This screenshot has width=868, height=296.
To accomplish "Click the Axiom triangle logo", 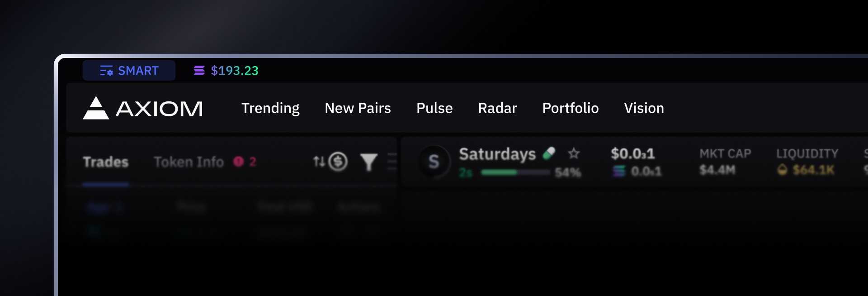I will [96, 108].
